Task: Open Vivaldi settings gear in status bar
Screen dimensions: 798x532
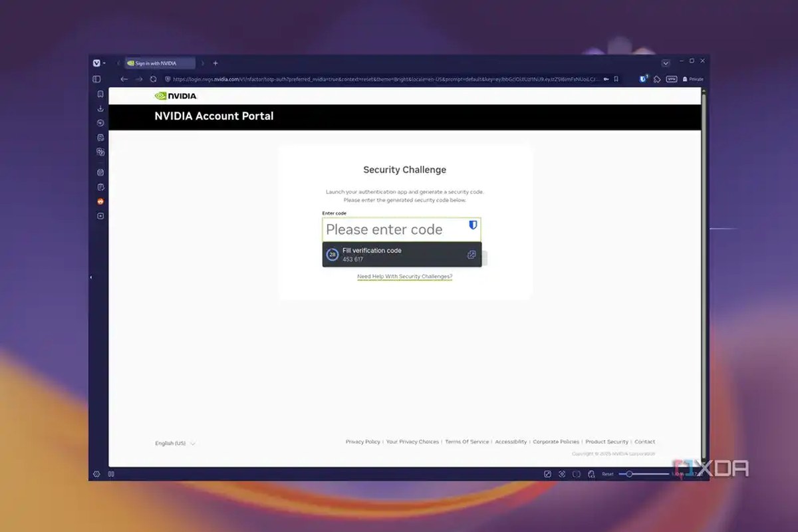Action: pyautogui.click(x=96, y=474)
